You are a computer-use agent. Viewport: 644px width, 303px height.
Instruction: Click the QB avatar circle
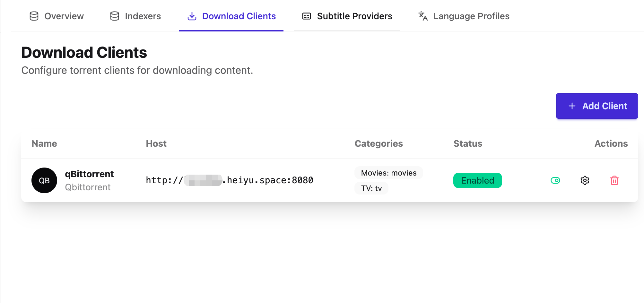pyautogui.click(x=44, y=180)
